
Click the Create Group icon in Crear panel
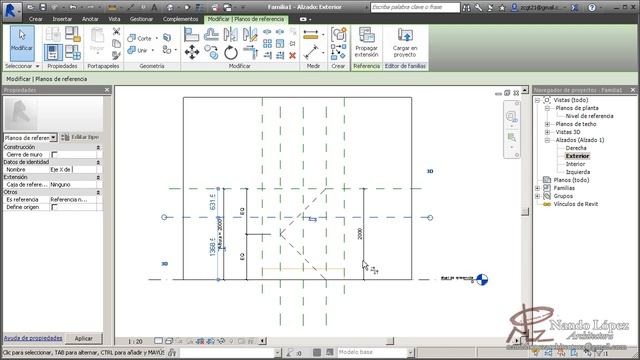338,35
